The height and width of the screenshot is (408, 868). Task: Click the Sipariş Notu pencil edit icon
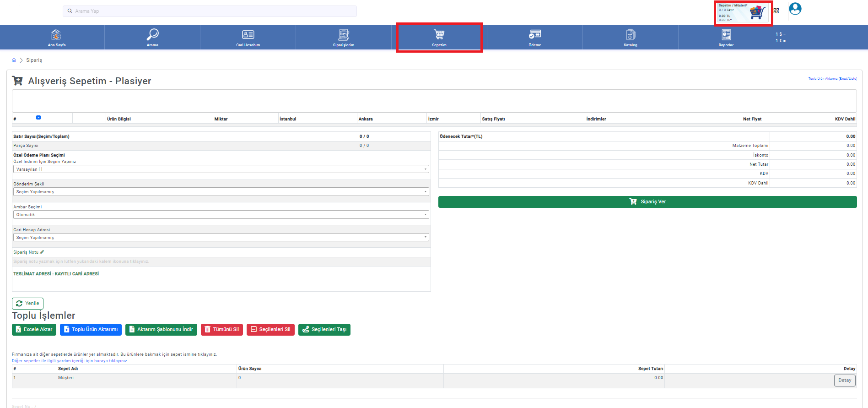coord(42,252)
